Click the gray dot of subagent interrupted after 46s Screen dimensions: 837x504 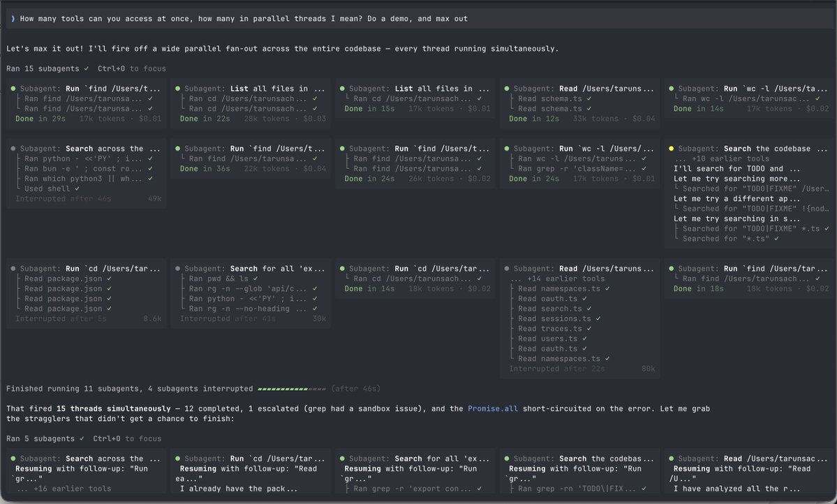13,149
